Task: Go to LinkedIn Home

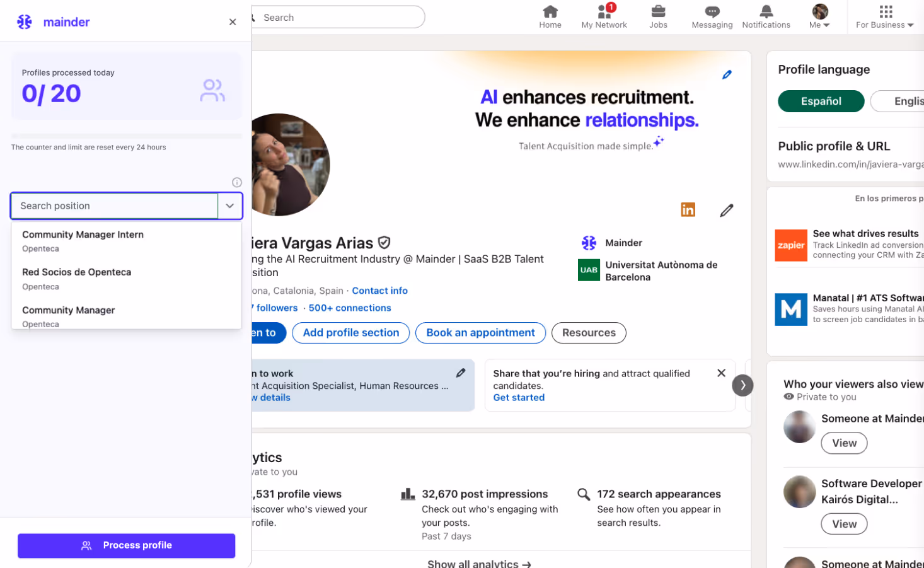Action: coord(550,17)
